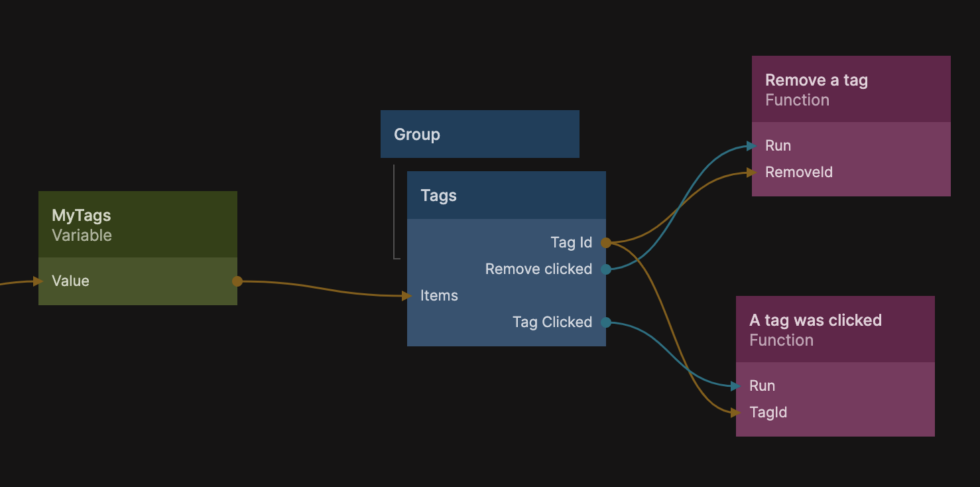Click the TagId input arrow
Screen dimensions: 980x487
[736, 413]
